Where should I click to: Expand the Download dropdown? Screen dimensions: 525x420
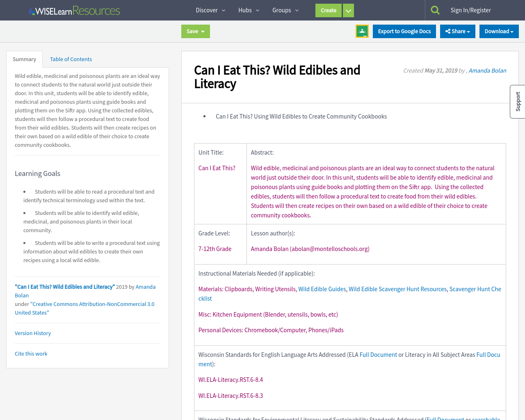pos(499,31)
